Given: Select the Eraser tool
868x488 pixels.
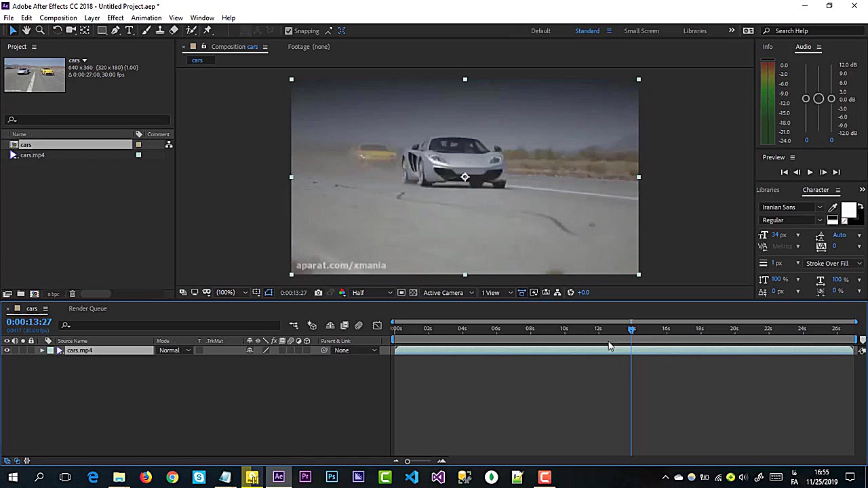Looking at the screenshot, I should coord(174,30).
